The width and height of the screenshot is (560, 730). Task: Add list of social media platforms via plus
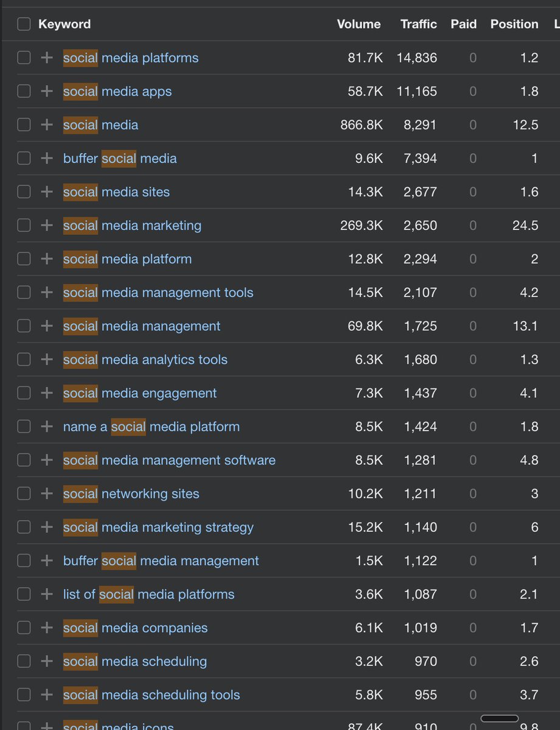47,594
